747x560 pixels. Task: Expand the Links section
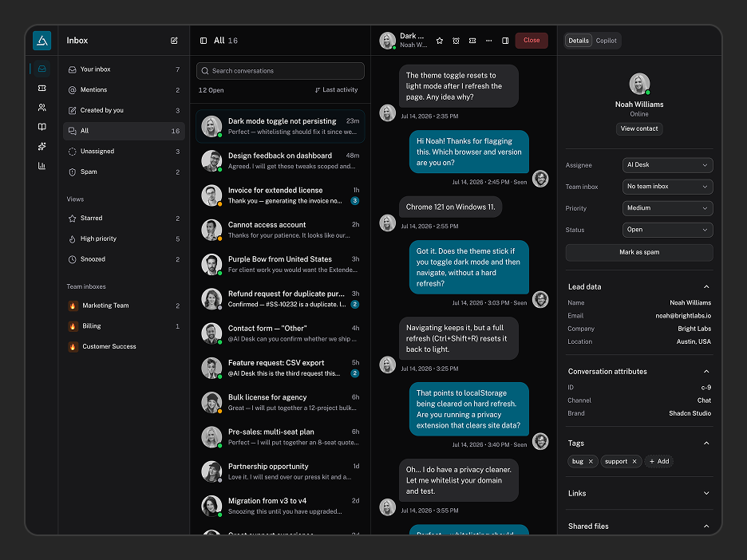[x=706, y=493]
